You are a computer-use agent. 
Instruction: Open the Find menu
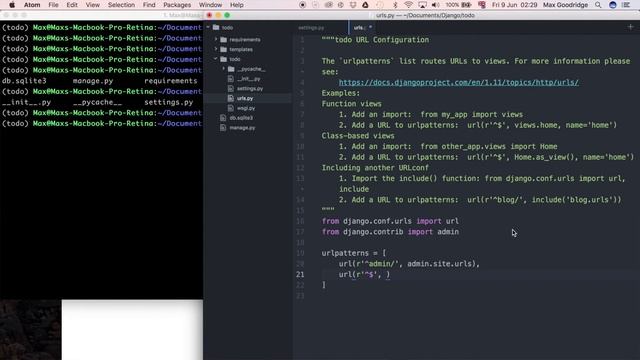click(x=149, y=5)
